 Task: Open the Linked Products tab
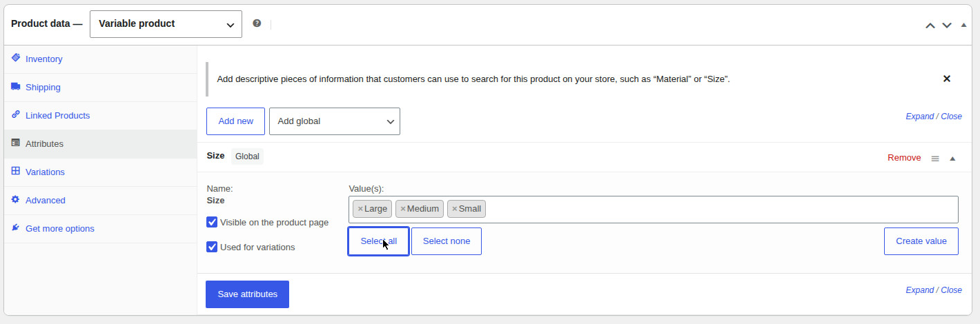pyautogui.click(x=101, y=116)
